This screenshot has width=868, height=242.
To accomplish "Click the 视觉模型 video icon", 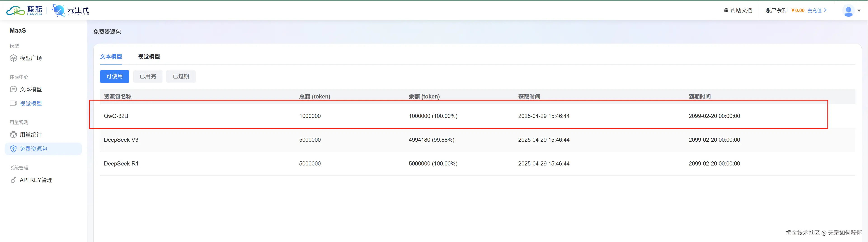I will click(x=13, y=103).
